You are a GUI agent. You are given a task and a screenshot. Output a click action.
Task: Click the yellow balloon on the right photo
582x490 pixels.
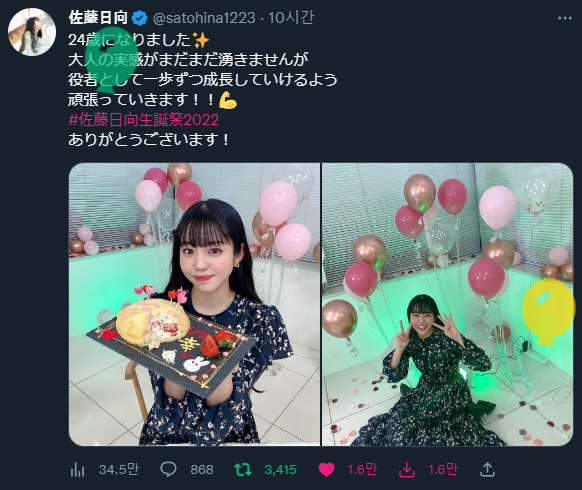coord(548,312)
